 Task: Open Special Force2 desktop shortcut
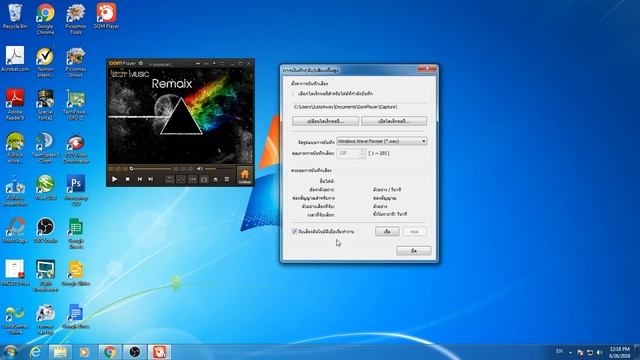pyautogui.click(x=45, y=105)
